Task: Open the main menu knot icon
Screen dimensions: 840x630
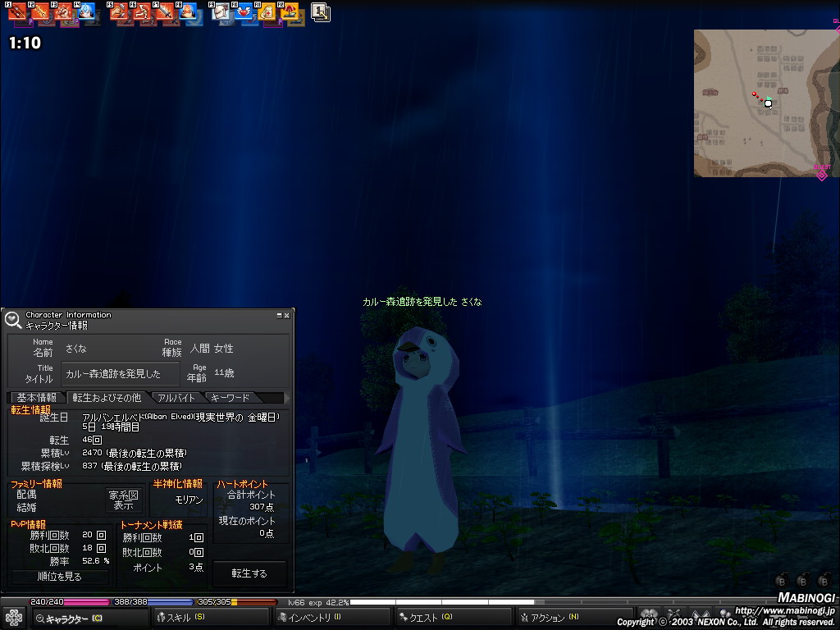Action: (x=13, y=618)
